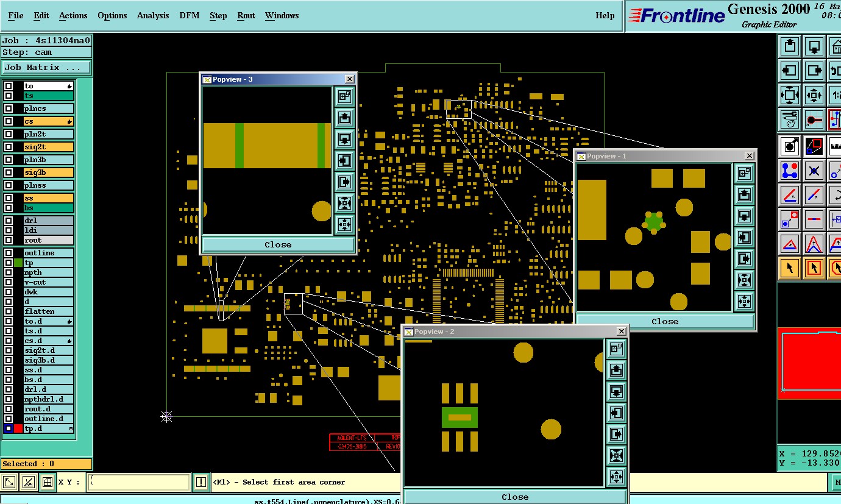The image size is (841, 504).
Task: Open the Rout menu
Action: [246, 15]
